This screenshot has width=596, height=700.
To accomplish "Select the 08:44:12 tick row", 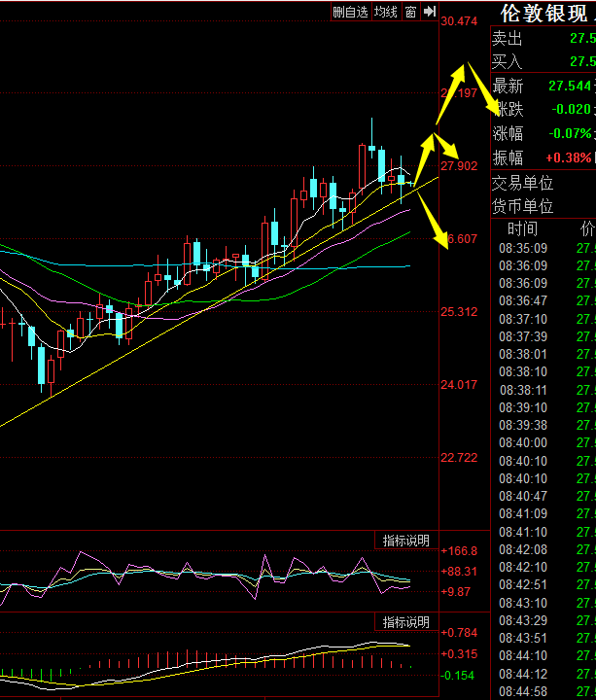I will point(547,674).
